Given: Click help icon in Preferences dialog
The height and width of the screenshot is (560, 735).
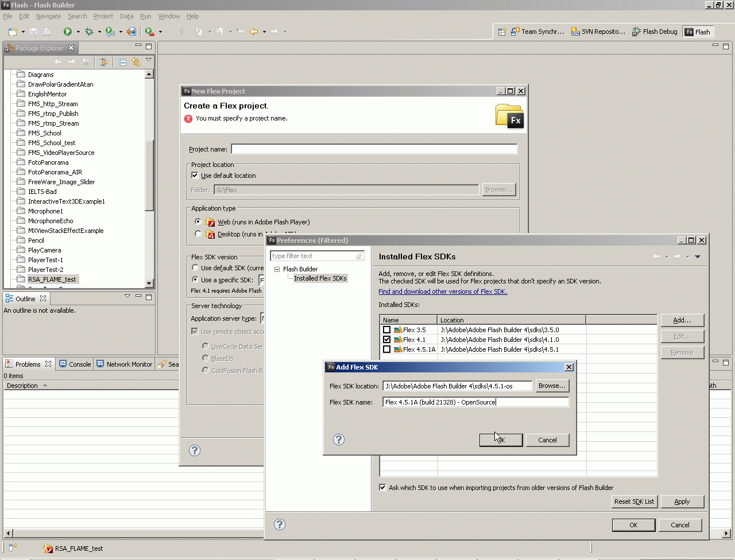Looking at the screenshot, I should pyautogui.click(x=280, y=524).
